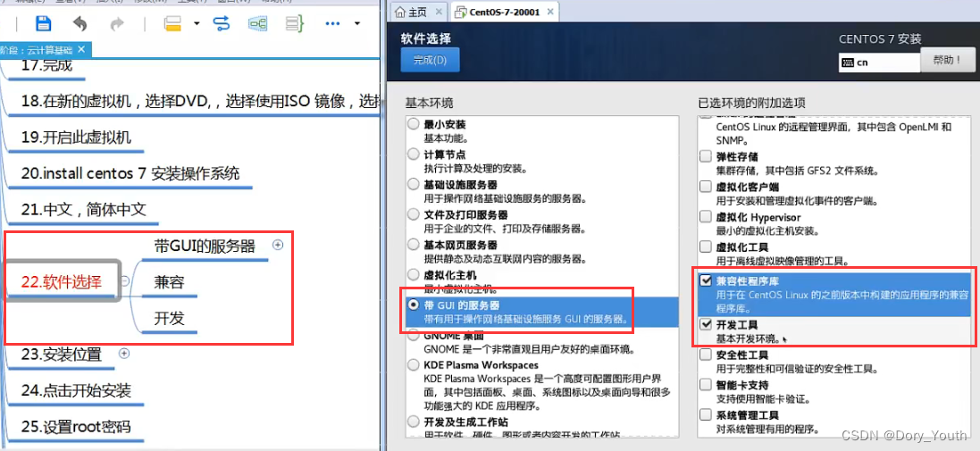Select the 22.软件选择 node

[62, 281]
